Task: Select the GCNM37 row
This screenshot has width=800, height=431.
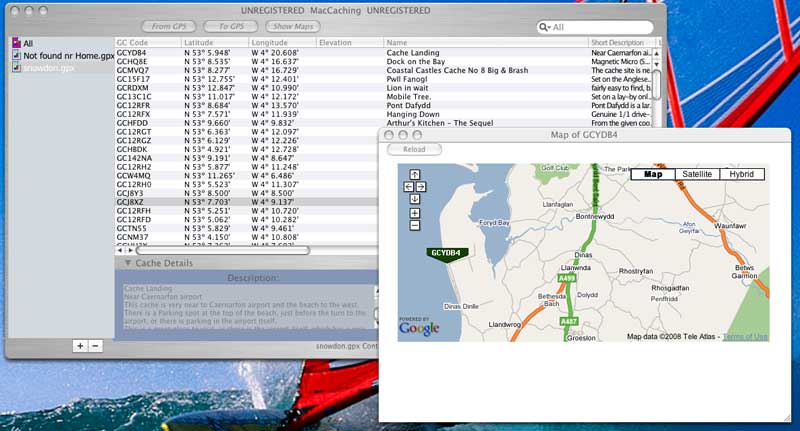Action: [x=246, y=237]
